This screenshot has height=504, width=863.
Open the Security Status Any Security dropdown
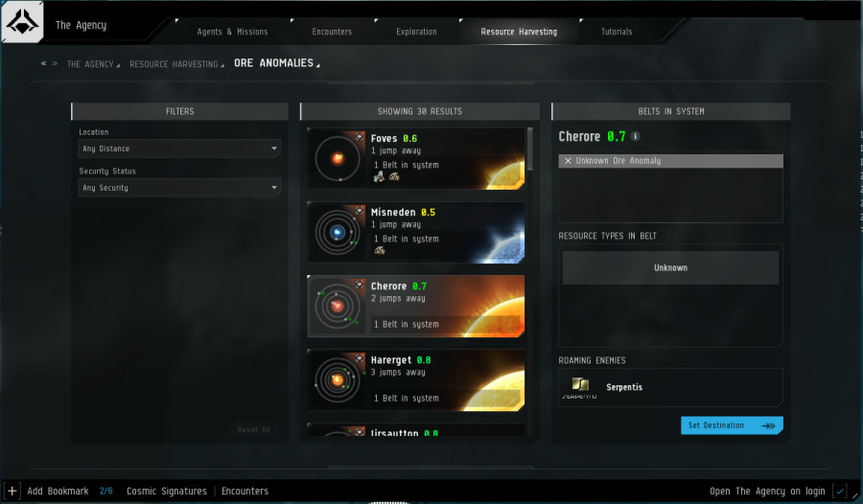[179, 188]
